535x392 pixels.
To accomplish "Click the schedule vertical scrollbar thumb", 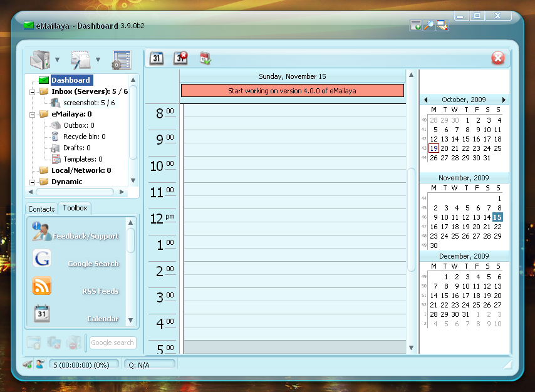I will click(x=411, y=219).
